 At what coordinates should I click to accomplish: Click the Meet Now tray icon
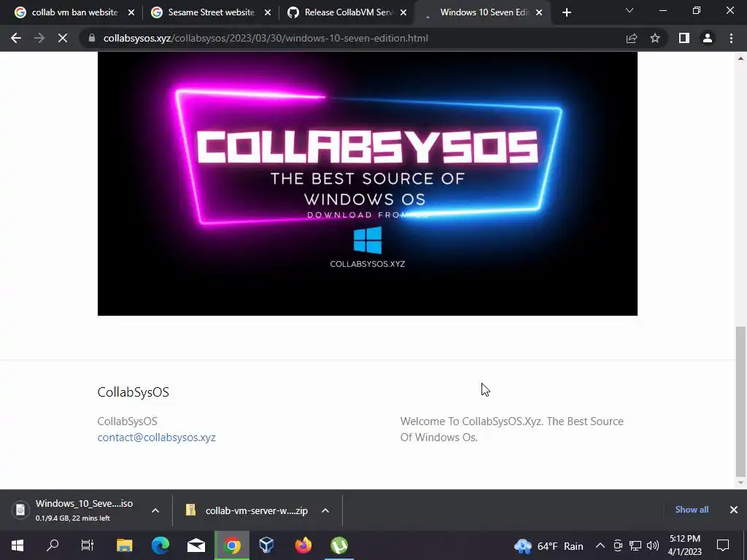click(x=618, y=545)
